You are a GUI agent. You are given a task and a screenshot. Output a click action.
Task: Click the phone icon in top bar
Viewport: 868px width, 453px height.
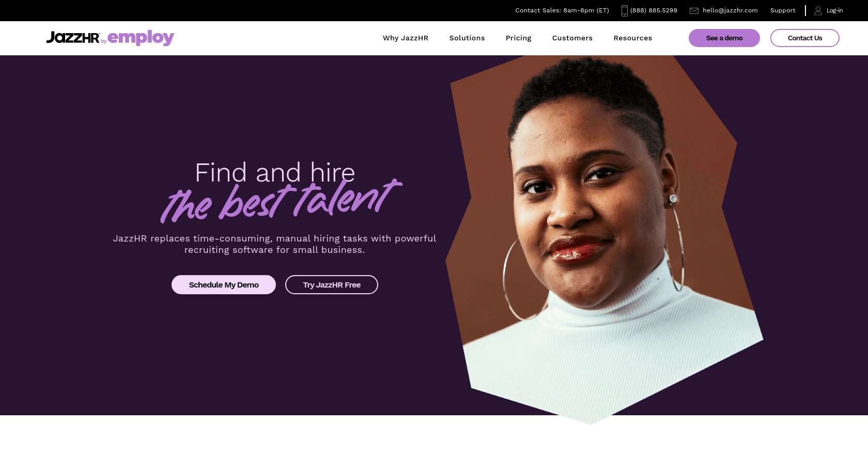coord(624,11)
